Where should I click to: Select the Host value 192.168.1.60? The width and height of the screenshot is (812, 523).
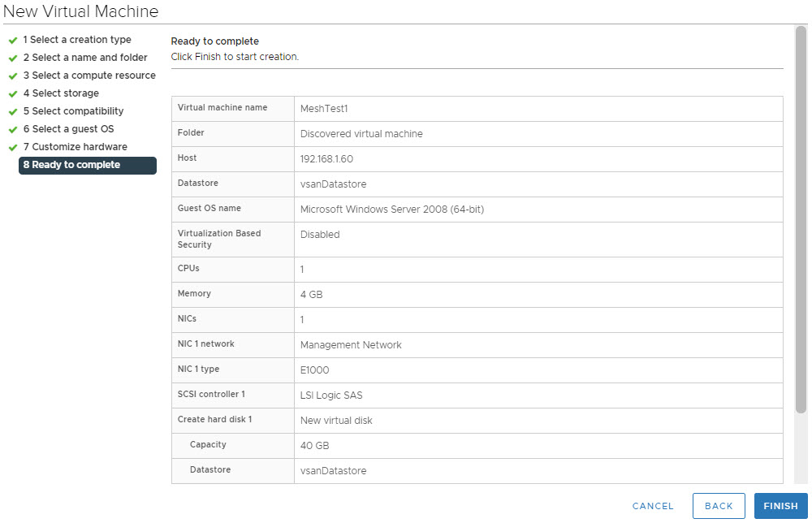pos(326,159)
